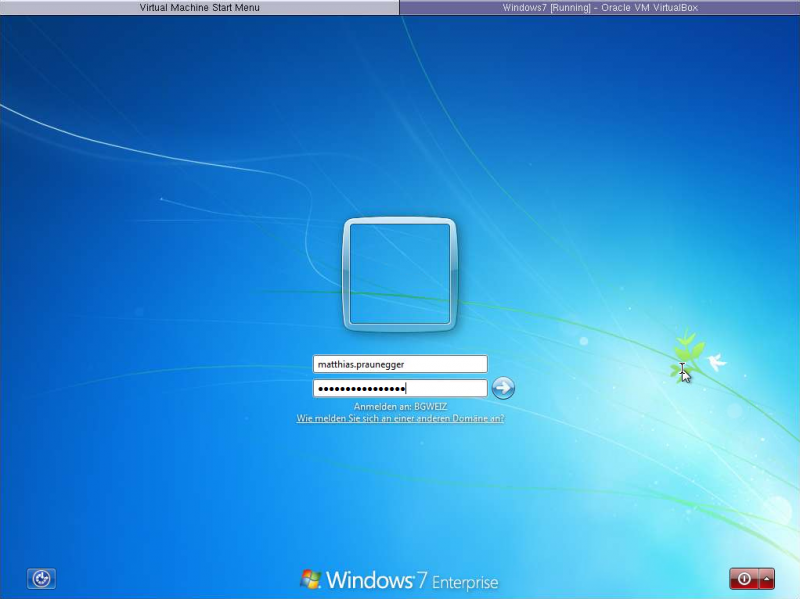Click the red shut down power button
Image resolution: width=800 pixels, height=599 pixels.
pyautogui.click(x=744, y=579)
